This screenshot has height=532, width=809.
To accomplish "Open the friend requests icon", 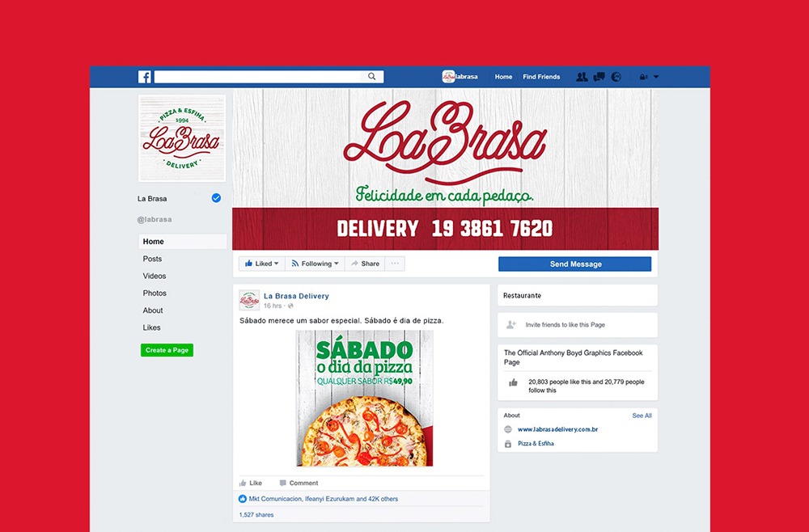I will pyautogui.click(x=582, y=77).
